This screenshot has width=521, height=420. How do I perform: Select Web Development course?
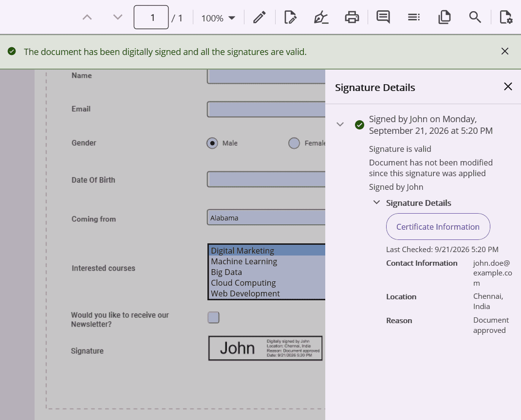[267, 293]
